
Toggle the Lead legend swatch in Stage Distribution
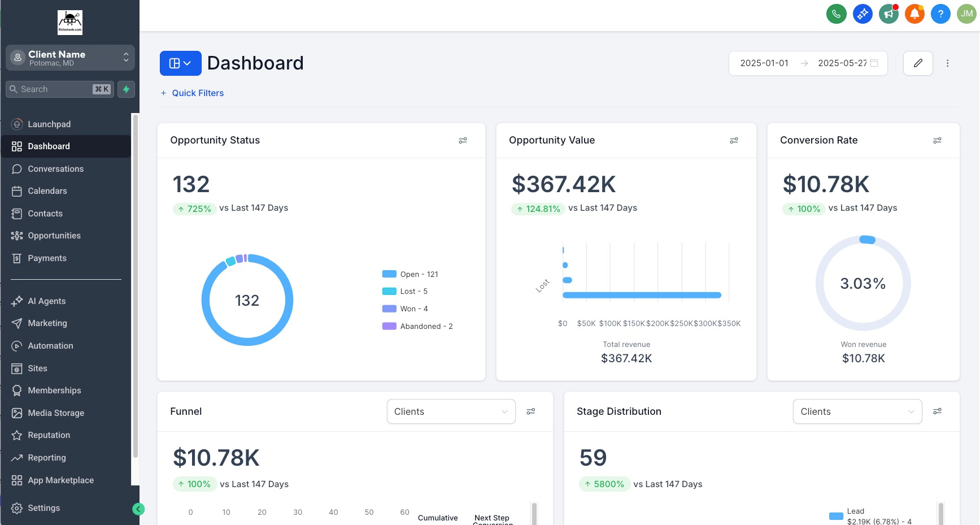[x=836, y=516]
